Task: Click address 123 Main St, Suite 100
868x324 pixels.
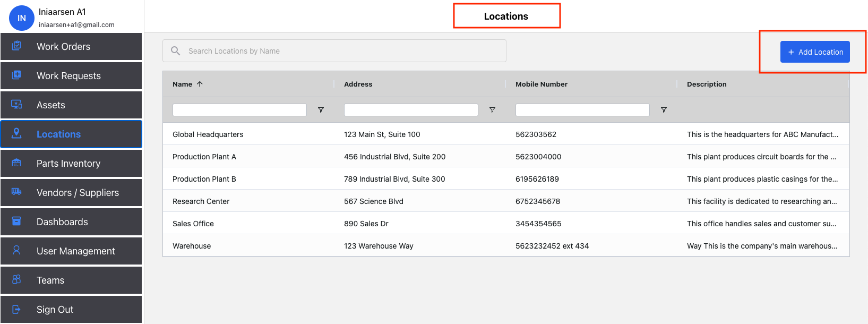Action: (x=382, y=134)
